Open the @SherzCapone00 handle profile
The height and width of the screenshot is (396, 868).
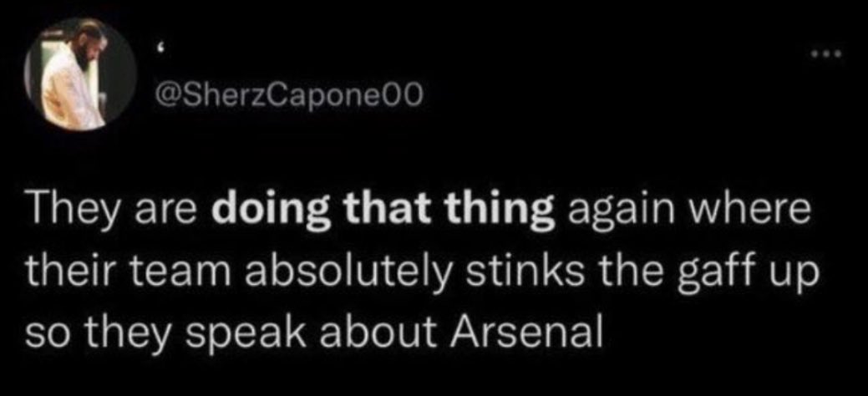point(287,98)
